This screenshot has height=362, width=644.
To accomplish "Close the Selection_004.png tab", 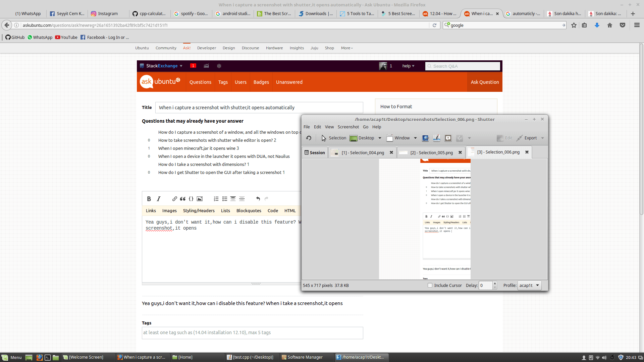I will click(391, 153).
